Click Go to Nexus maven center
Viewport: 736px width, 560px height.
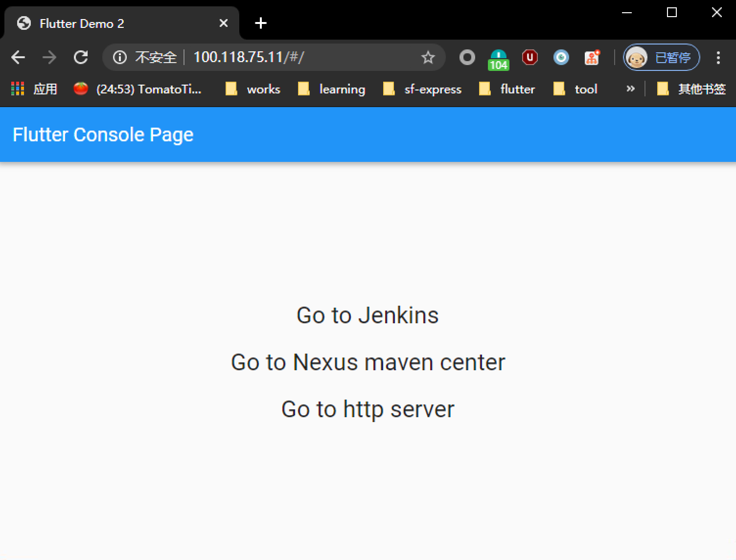click(368, 362)
